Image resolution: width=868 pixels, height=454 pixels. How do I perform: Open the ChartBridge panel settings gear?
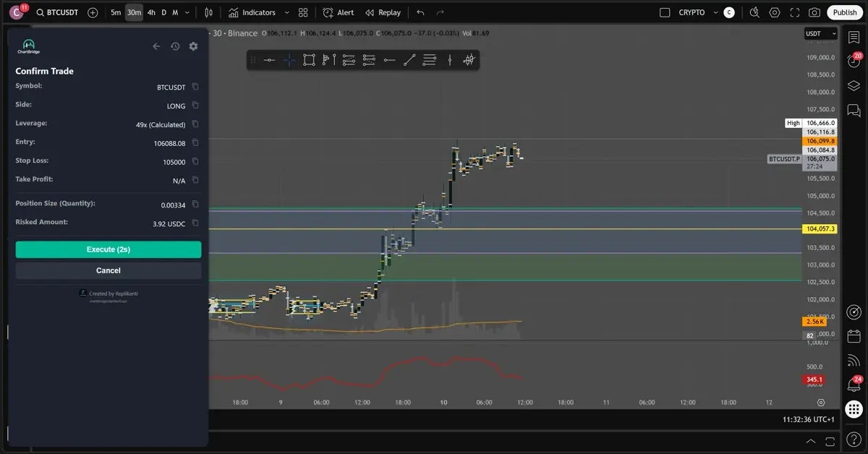tap(193, 46)
